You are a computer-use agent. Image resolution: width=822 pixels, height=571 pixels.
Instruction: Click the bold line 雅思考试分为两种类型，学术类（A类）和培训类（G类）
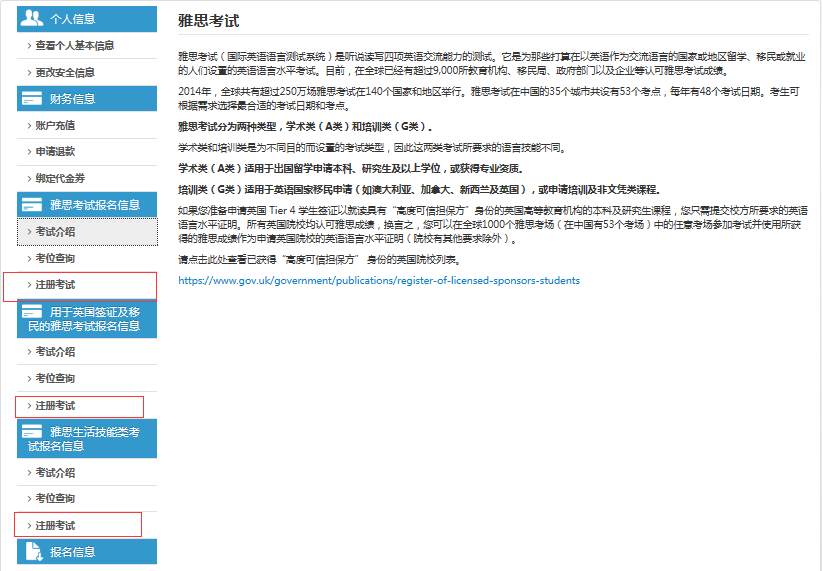coord(305,127)
